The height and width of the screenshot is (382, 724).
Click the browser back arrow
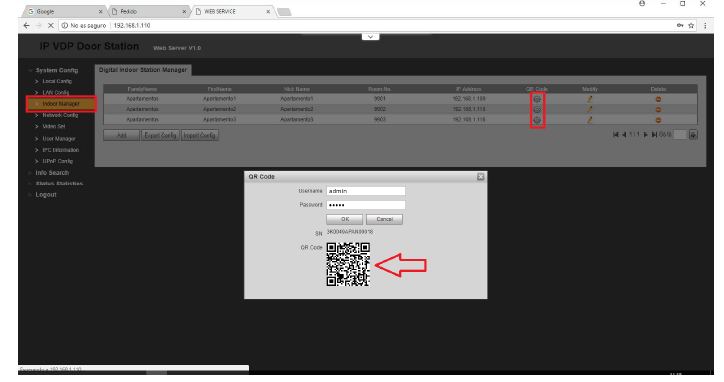tap(26, 26)
